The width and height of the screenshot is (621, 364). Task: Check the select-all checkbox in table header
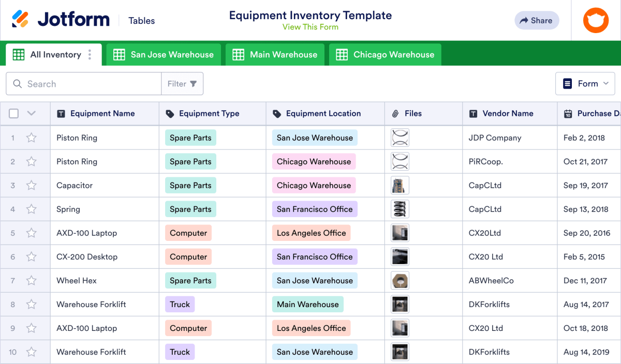click(13, 113)
